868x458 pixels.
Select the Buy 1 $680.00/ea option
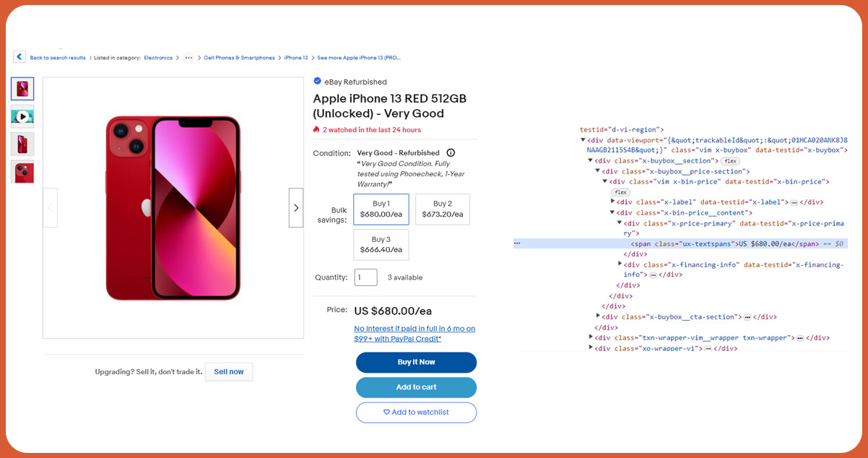tap(381, 209)
